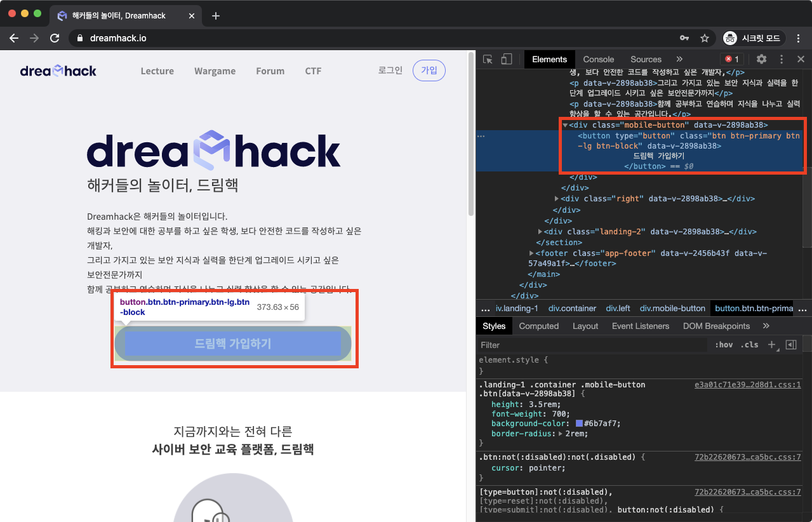The width and height of the screenshot is (812, 522).
Task: Click the password key icon in address bar
Action: (x=684, y=38)
